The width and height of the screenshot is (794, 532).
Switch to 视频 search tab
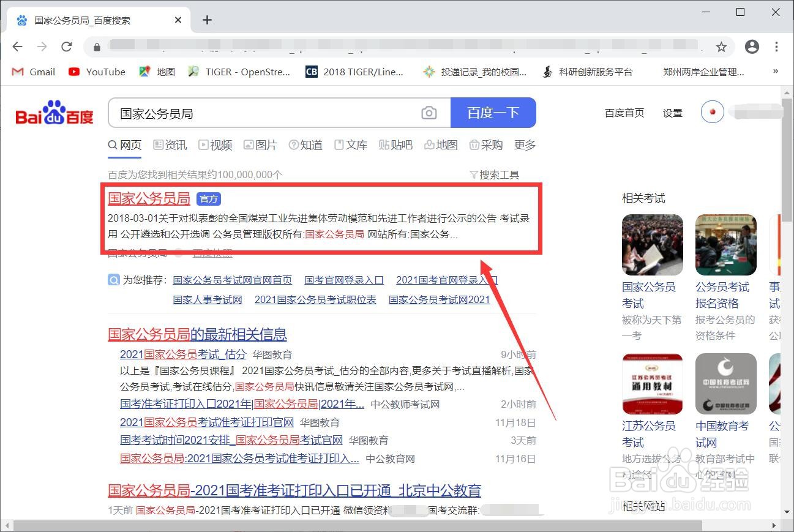tap(215, 145)
